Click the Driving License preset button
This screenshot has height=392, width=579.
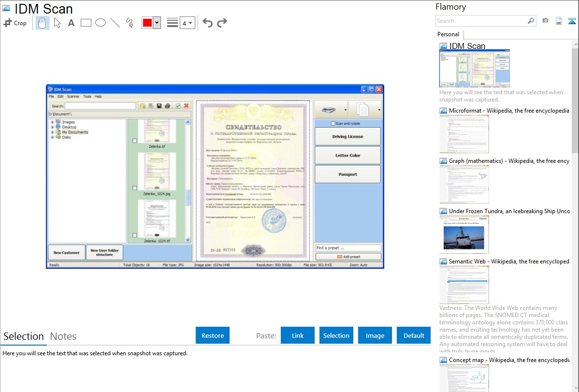click(347, 137)
